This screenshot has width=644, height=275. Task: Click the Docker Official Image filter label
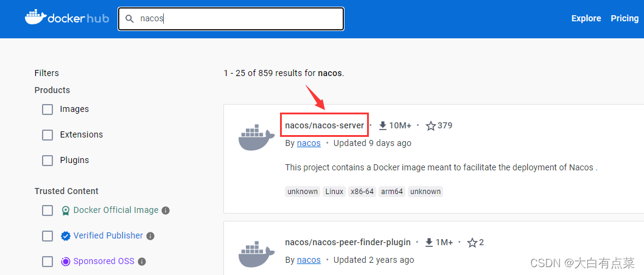point(116,210)
